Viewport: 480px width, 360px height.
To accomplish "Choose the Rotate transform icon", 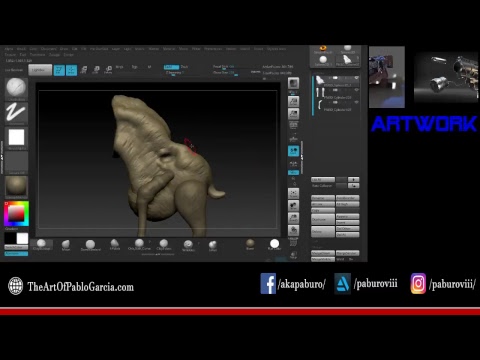I will click(x=108, y=70).
